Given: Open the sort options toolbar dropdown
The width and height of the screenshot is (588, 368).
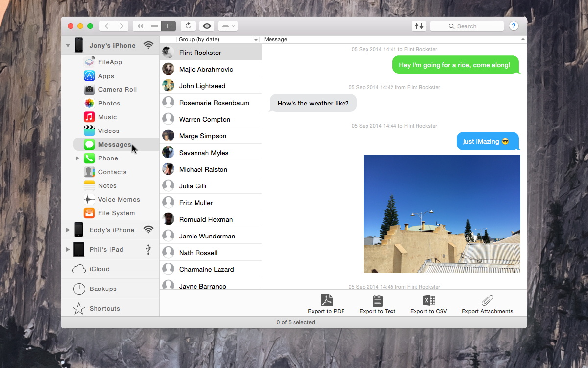Looking at the screenshot, I should (227, 26).
